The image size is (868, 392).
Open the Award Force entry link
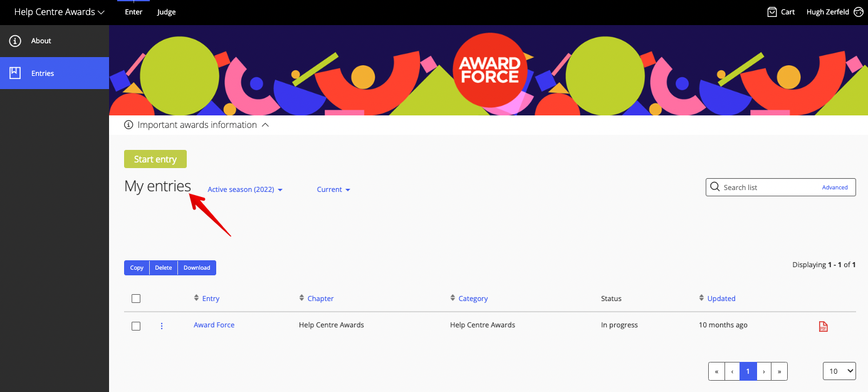[214, 325]
